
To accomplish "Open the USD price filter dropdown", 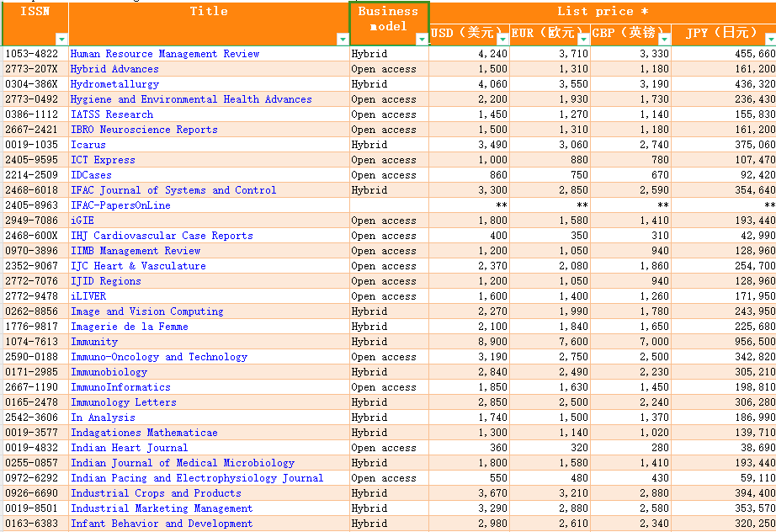I will 502,40.
